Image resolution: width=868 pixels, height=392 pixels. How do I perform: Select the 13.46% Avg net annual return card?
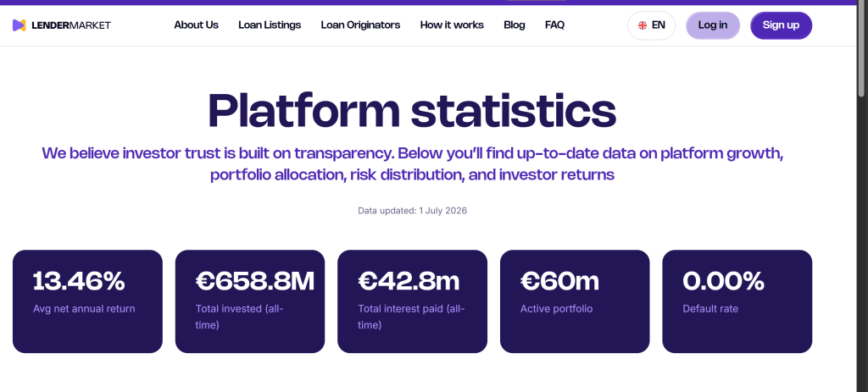tap(87, 301)
